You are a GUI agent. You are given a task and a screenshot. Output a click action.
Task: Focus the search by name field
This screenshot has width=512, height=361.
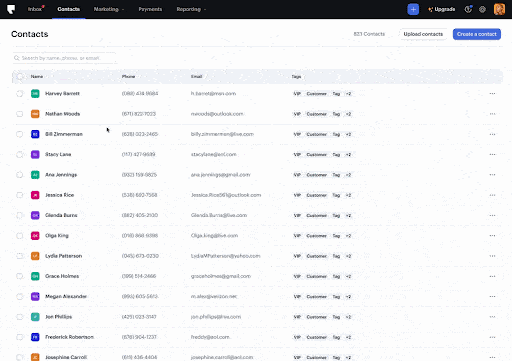click(x=65, y=58)
